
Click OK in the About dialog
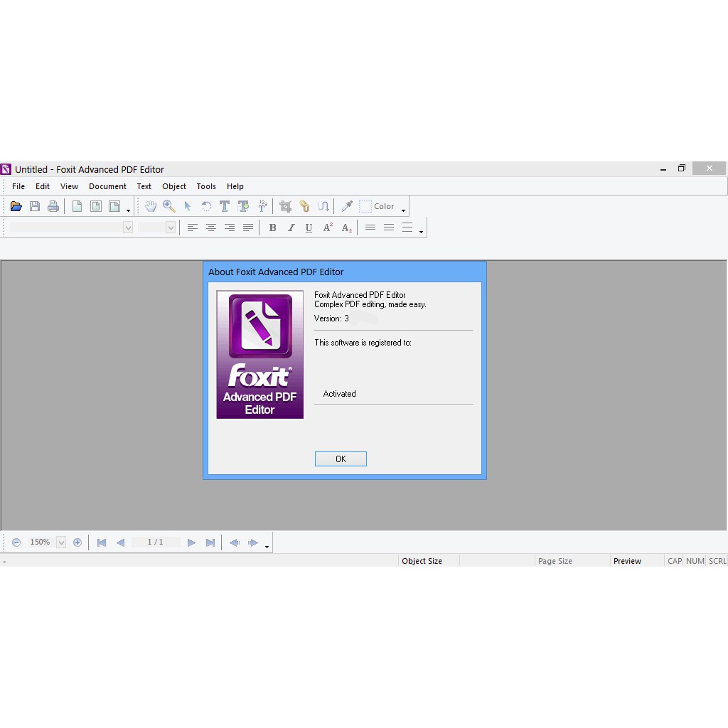point(341,459)
